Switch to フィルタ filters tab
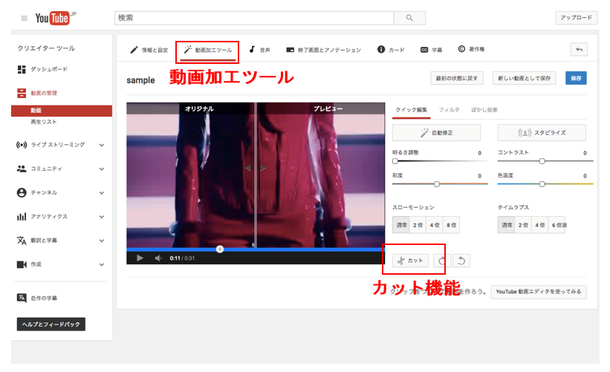610x372 pixels. [x=449, y=110]
